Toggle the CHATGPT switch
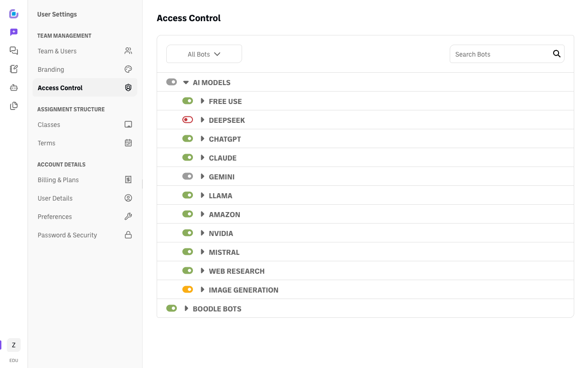Screen dimensions: 588x368 coord(188,138)
